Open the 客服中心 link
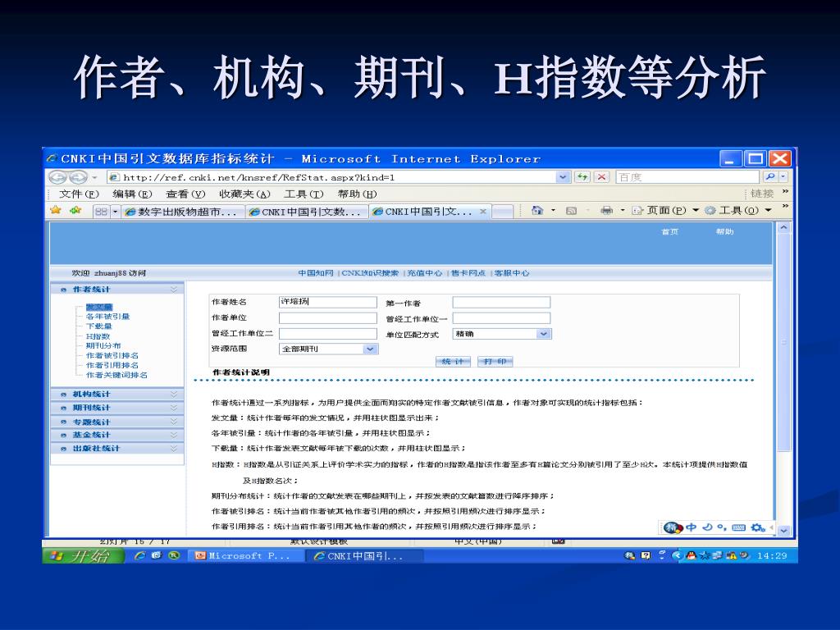The height and width of the screenshot is (630, 840). (x=512, y=272)
